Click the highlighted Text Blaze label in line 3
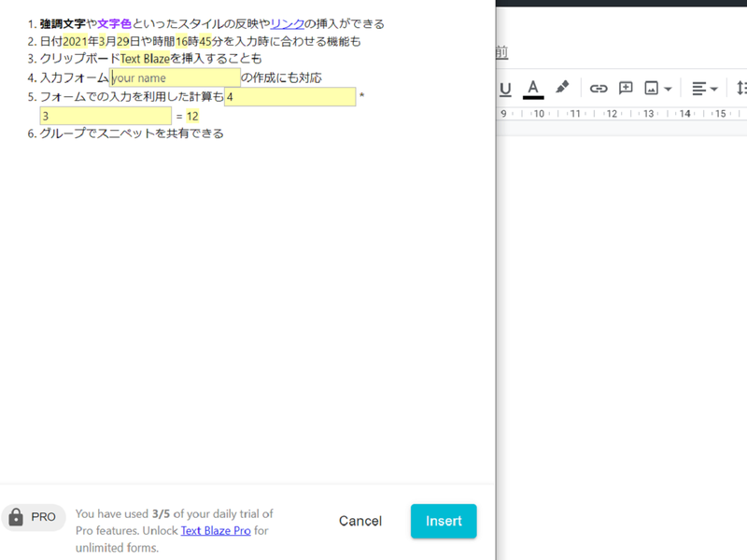The width and height of the screenshot is (747, 560). pos(146,58)
